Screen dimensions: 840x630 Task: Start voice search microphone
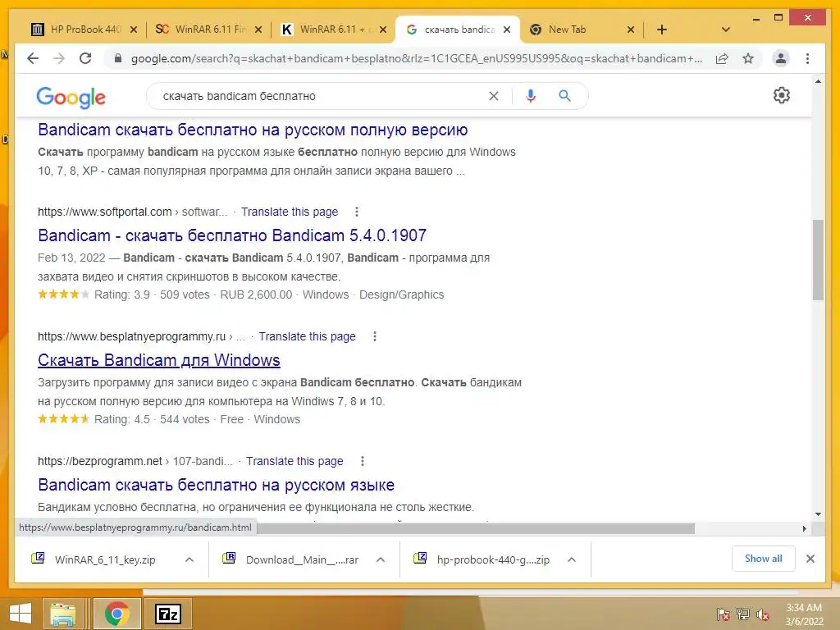531,96
